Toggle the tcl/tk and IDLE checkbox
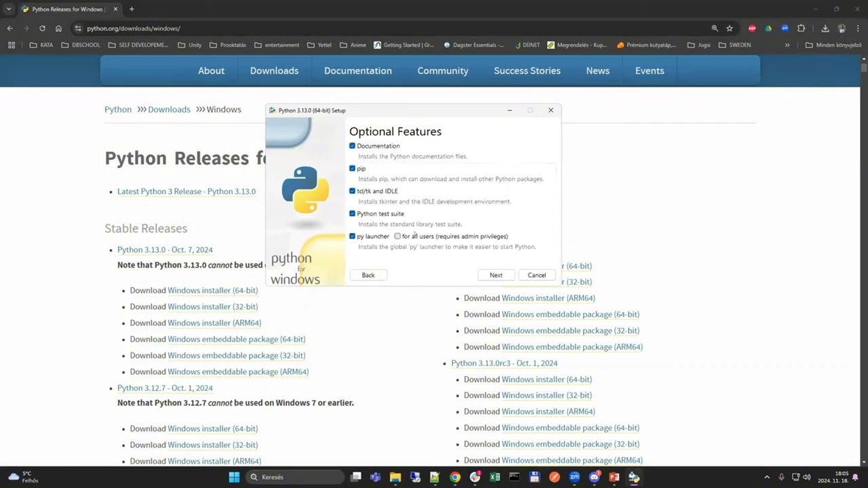868x488 pixels. click(x=352, y=191)
